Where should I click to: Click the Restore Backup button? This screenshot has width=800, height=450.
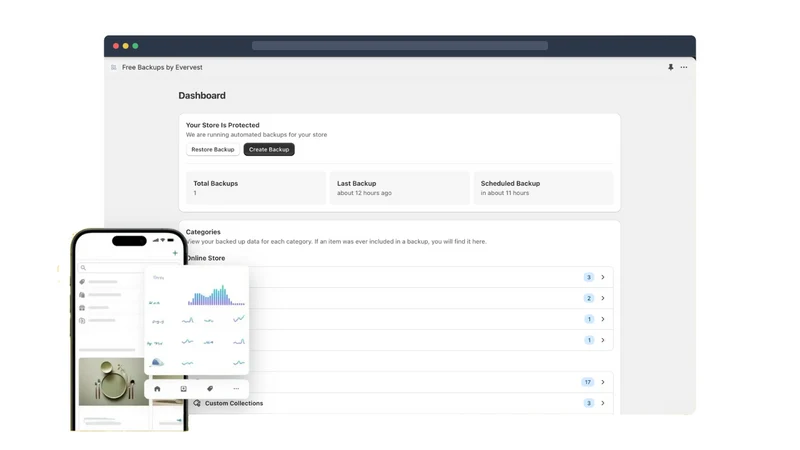[x=213, y=149]
